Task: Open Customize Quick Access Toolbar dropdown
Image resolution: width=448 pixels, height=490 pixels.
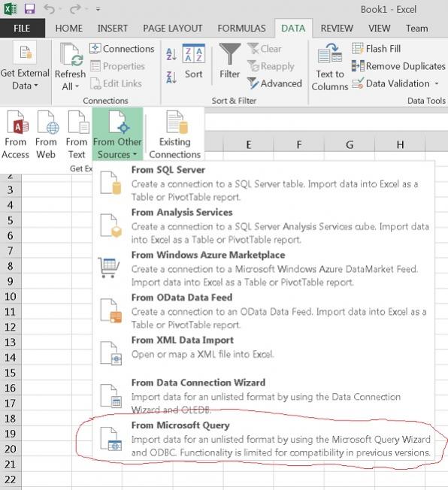Action: 98,9
